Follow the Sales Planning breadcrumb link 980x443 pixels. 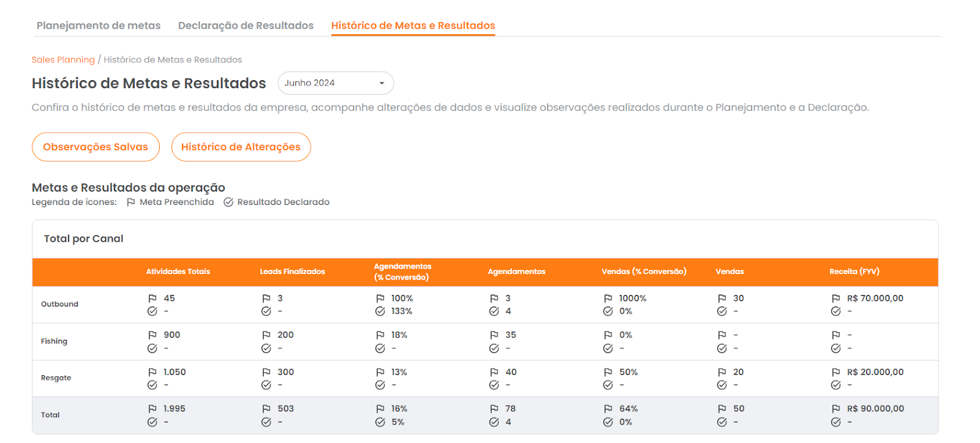click(x=63, y=60)
